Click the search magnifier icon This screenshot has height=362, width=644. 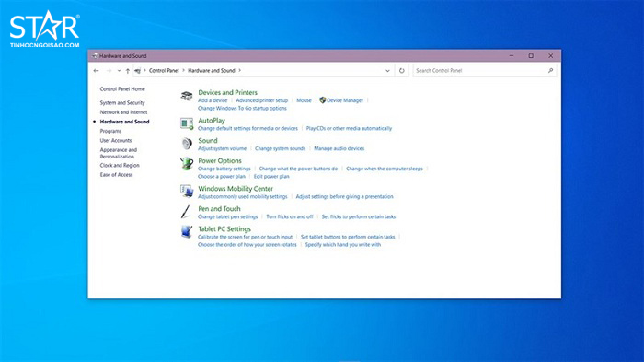(x=550, y=71)
